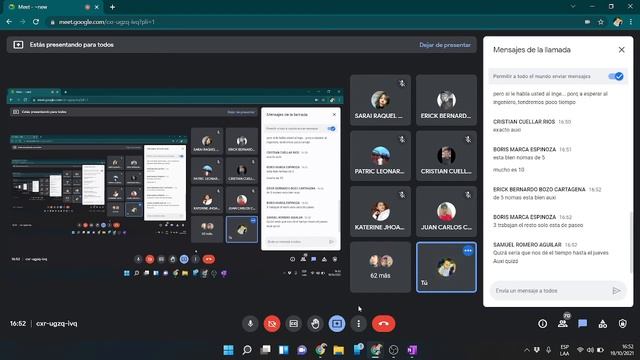This screenshot has width=640, height=360.
Task: Open the clock showing 16:52
Action: pos(622,350)
